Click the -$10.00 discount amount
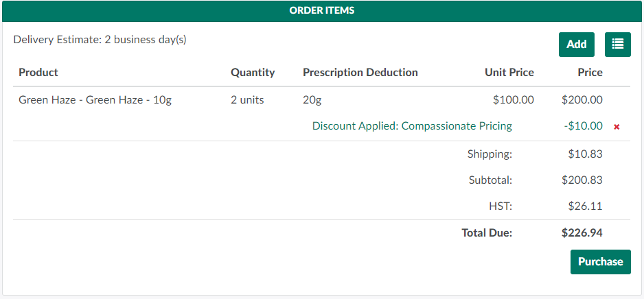The image size is (644, 299). pos(584,126)
